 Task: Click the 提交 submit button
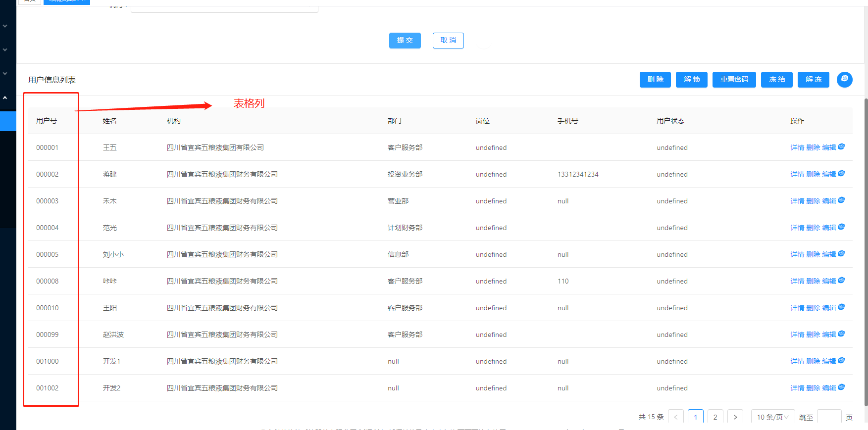405,41
